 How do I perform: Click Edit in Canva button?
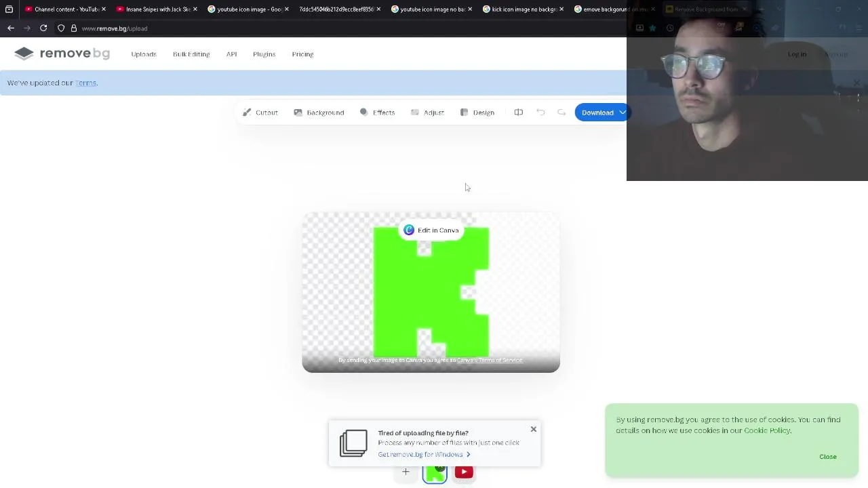(x=431, y=230)
